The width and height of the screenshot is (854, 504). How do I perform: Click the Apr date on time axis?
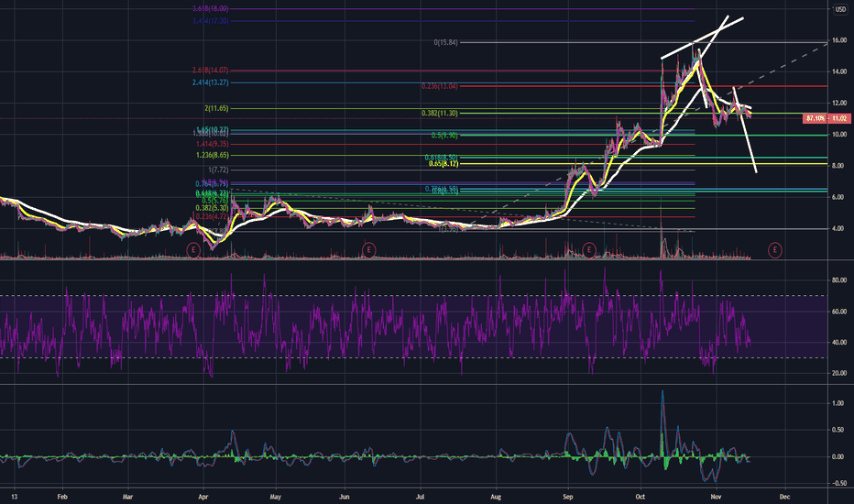pos(203,497)
